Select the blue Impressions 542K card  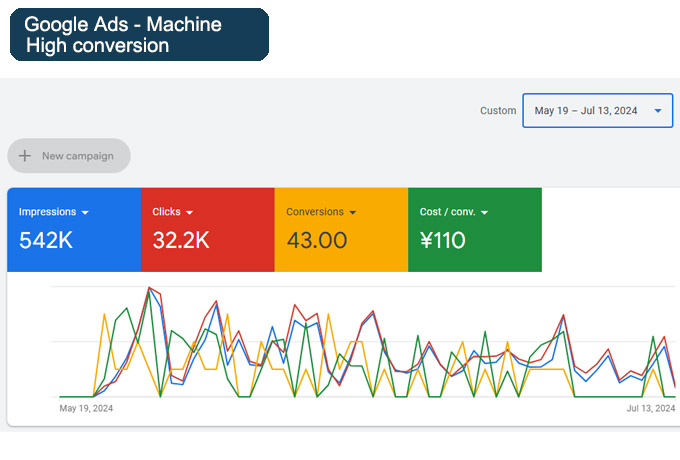pyautogui.click(x=74, y=230)
